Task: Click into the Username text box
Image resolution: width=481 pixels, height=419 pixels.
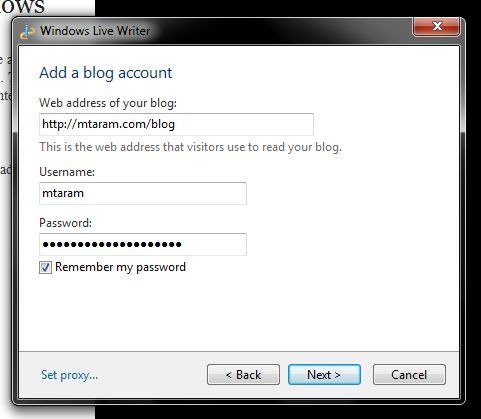Action: click(x=143, y=193)
